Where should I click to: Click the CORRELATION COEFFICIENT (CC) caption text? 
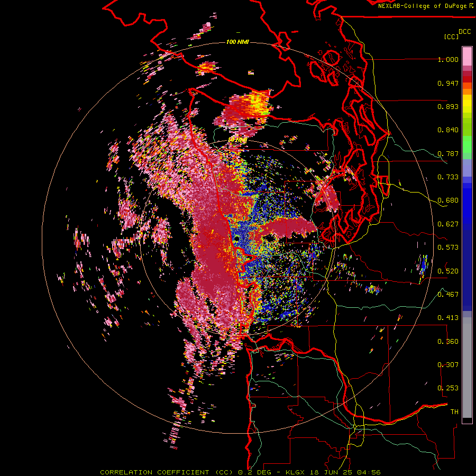pyautogui.click(x=167, y=472)
